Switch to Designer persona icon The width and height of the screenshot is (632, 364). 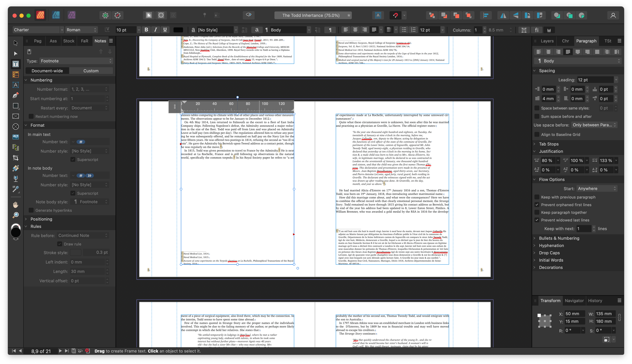click(x=56, y=15)
